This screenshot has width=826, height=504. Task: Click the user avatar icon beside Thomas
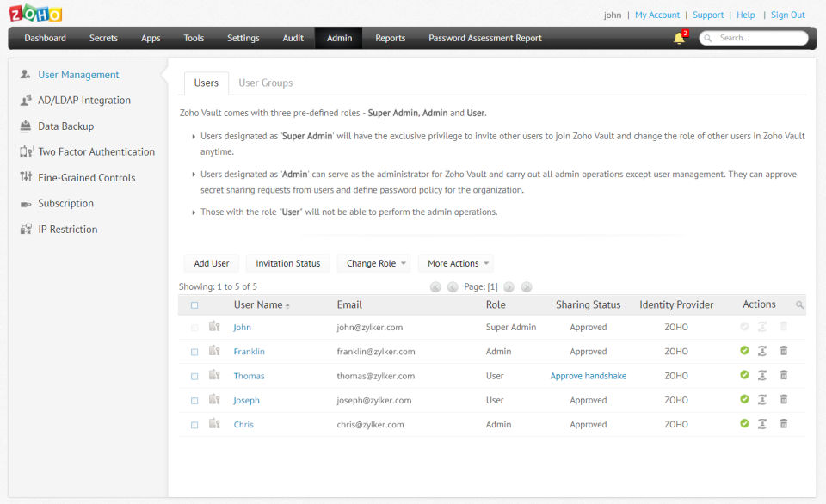(x=214, y=374)
